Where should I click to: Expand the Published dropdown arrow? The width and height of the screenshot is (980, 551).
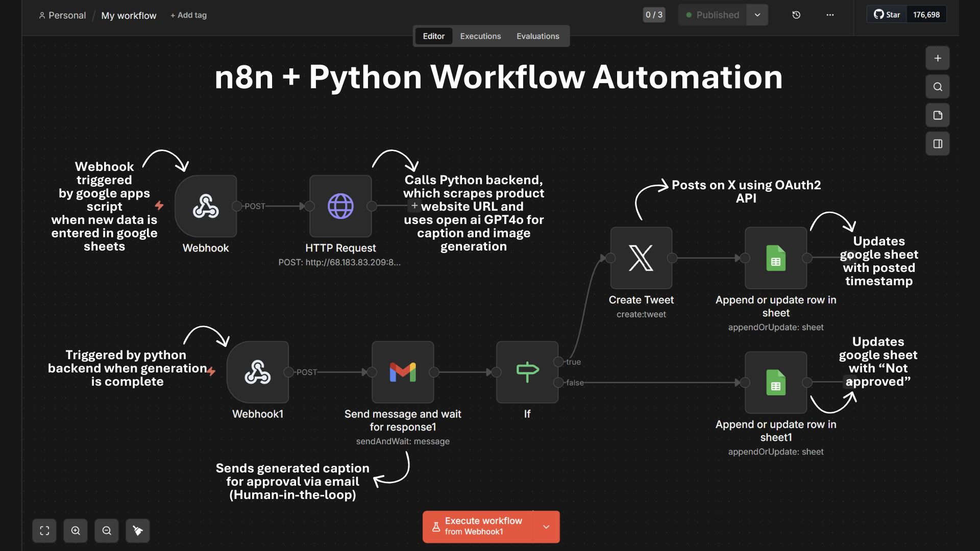click(757, 15)
